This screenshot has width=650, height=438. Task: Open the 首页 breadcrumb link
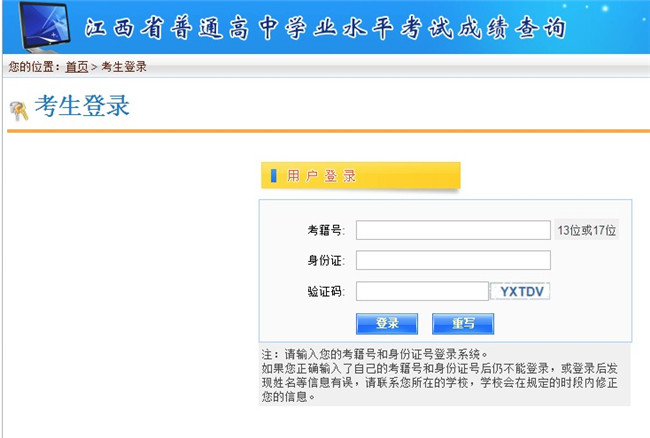pos(76,67)
